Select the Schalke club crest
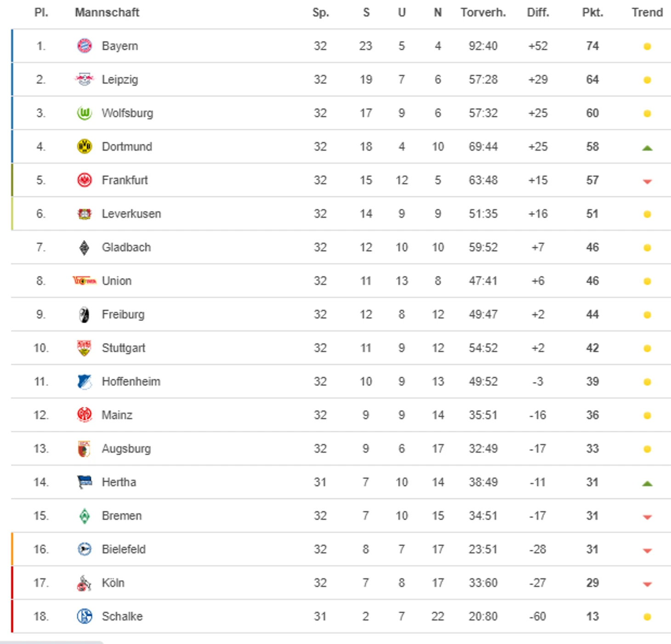The image size is (671, 644). (85, 616)
